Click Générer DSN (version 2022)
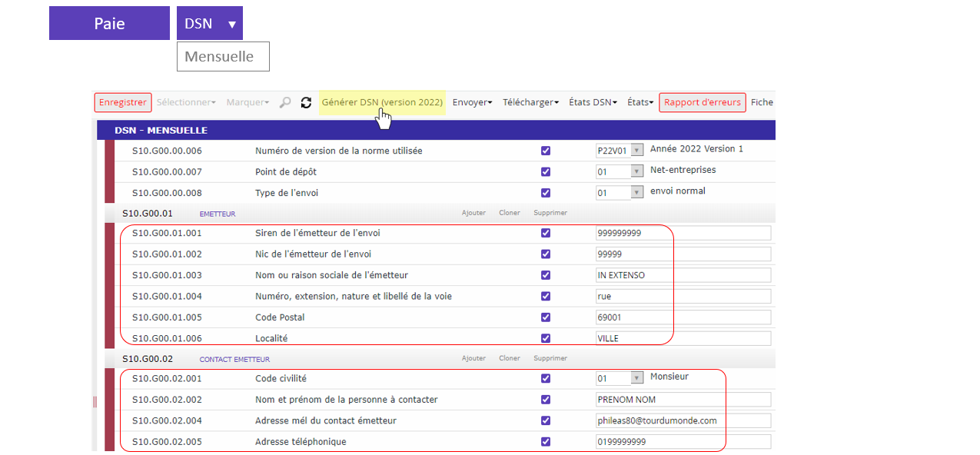 point(382,102)
